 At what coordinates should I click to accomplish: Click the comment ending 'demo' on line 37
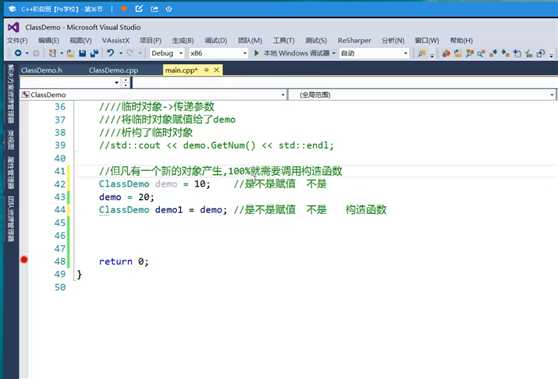click(x=167, y=120)
